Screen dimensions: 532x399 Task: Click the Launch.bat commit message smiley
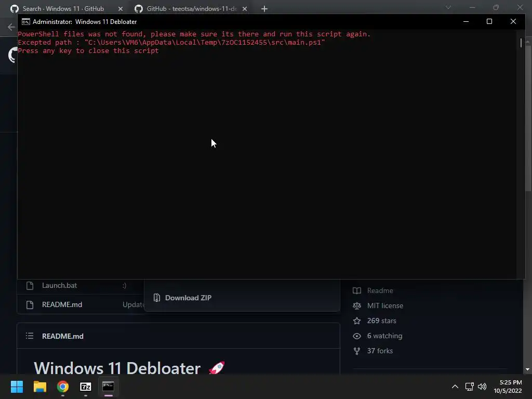125,286
